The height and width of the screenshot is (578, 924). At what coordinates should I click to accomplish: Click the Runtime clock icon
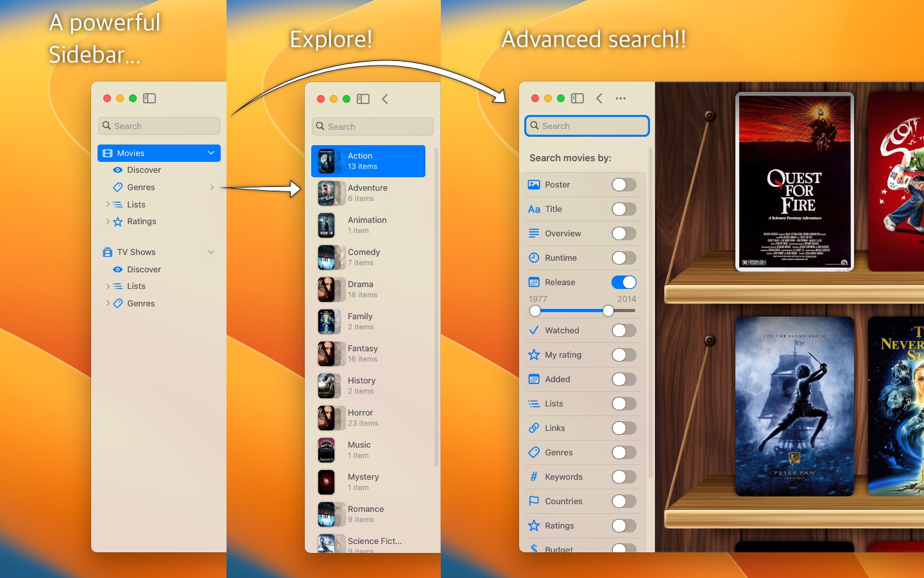click(x=534, y=258)
